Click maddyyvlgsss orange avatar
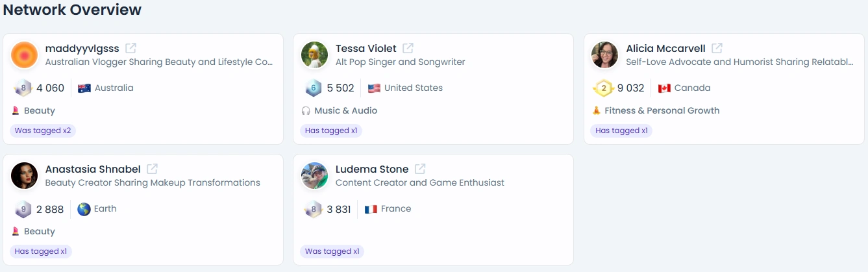Screen dimensions: 868x272 [x=24, y=55]
